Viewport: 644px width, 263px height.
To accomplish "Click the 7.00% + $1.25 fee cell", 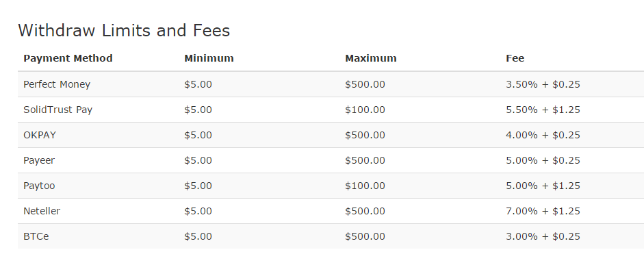I will point(543,211).
